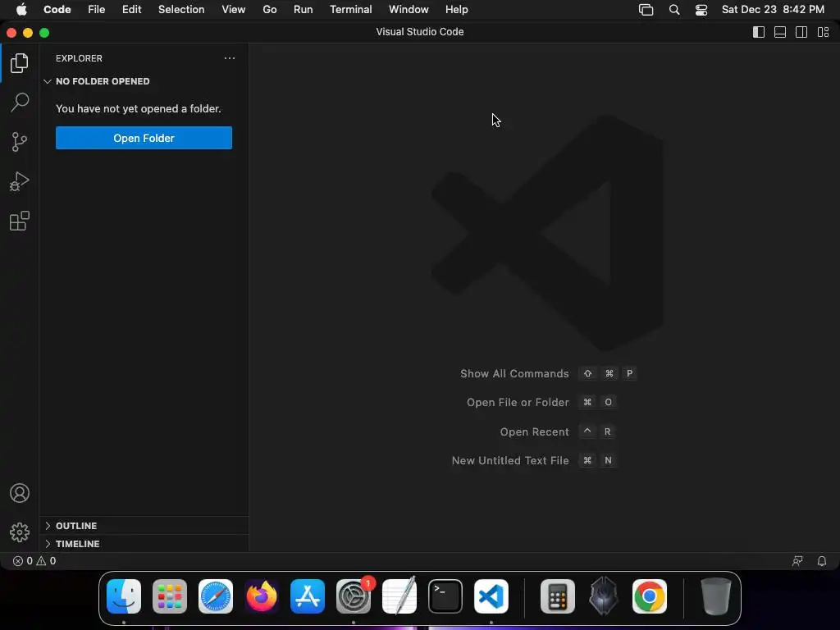Click the Stage Manager icon in menu bar
The height and width of the screenshot is (630, 840).
pyautogui.click(x=646, y=10)
